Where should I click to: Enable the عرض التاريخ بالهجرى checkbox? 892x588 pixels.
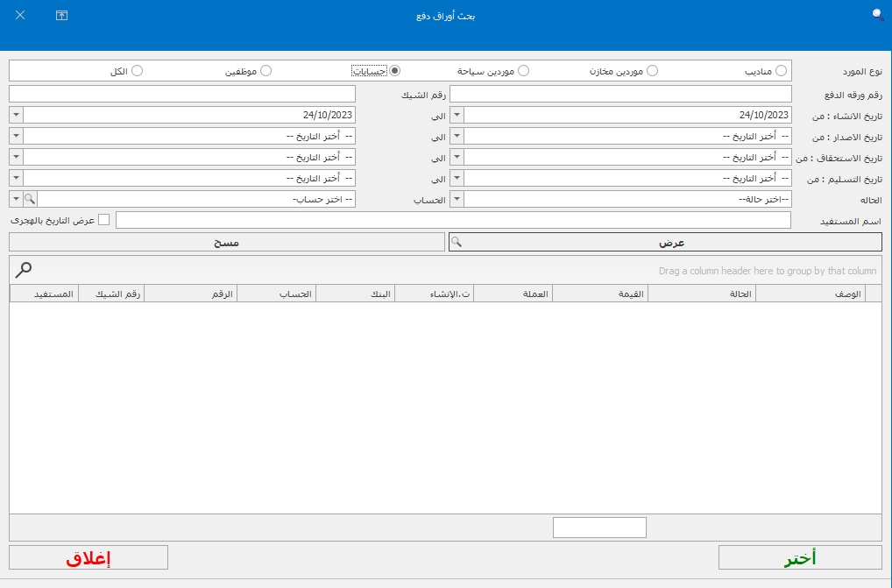(x=104, y=220)
